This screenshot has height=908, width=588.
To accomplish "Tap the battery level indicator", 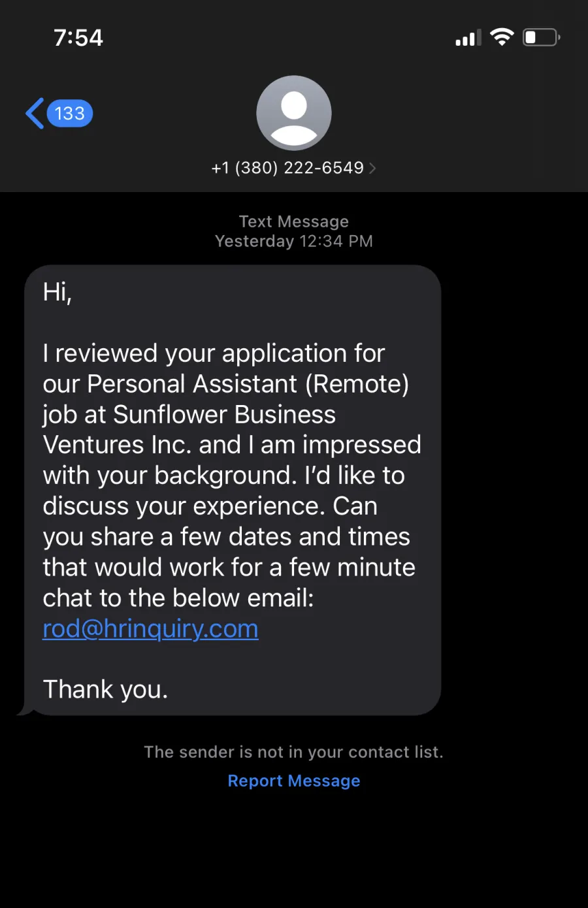I will 542,37.
